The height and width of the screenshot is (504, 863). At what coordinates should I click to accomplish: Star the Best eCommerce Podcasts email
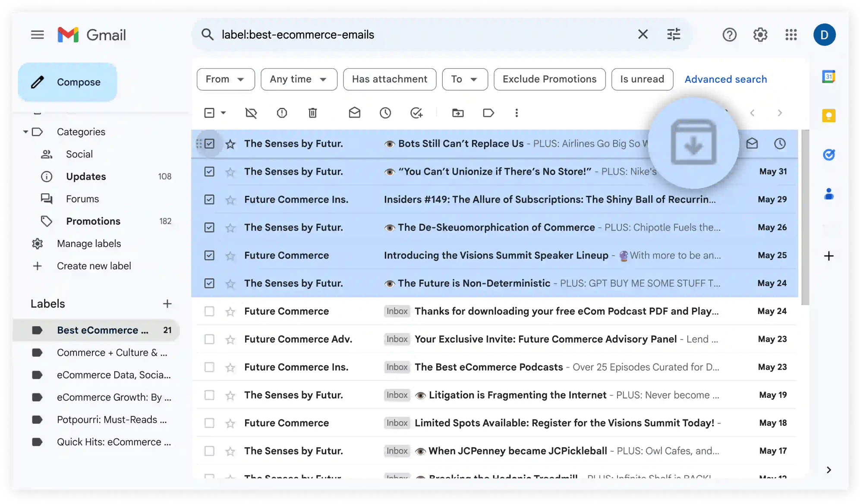[x=230, y=367]
